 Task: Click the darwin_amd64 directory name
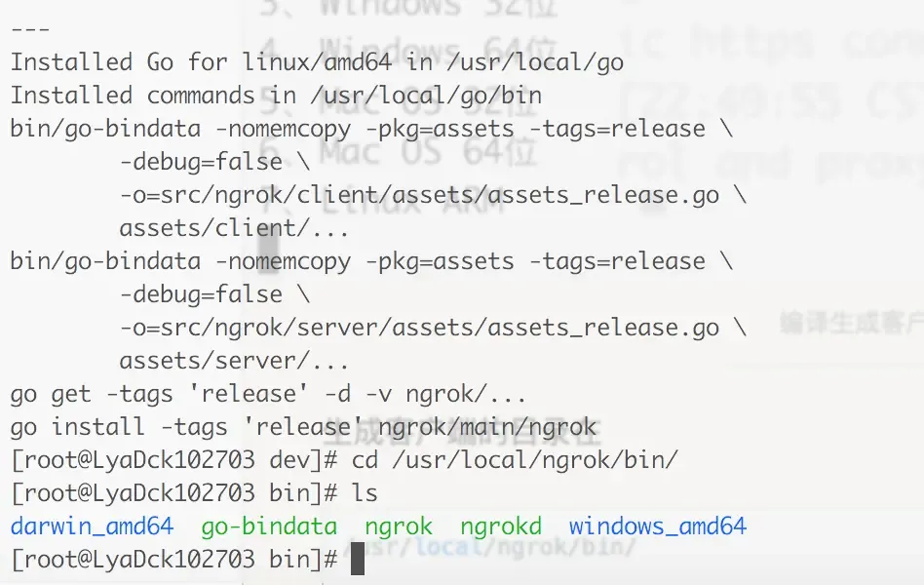point(92,527)
